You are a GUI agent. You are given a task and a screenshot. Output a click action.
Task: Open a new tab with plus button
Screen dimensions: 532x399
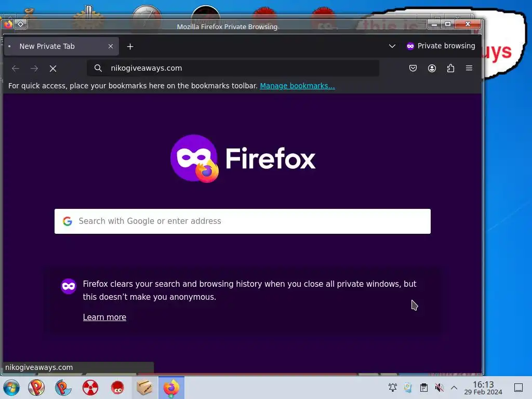(x=130, y=46)
